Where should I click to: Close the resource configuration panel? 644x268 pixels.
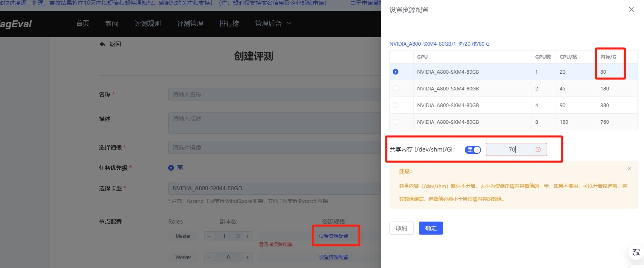click(x=631, y=9)
